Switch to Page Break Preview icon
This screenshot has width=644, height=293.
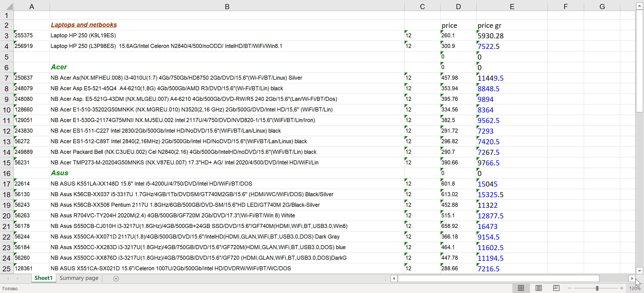(x=556, y=288)
